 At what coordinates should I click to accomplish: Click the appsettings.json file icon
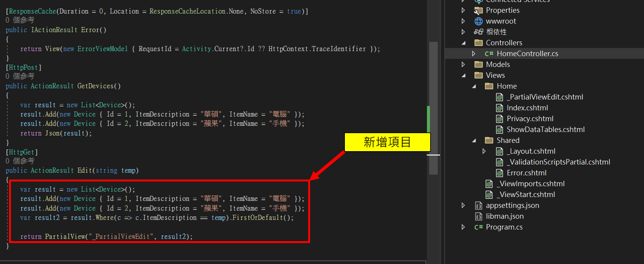[478, 206]
